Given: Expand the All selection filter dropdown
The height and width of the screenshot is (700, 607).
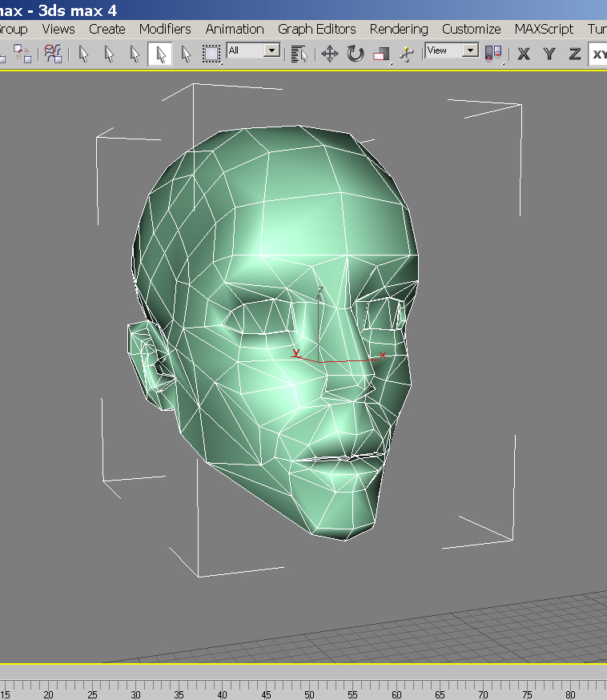Looking at the screenshot, I should point(272,50).
